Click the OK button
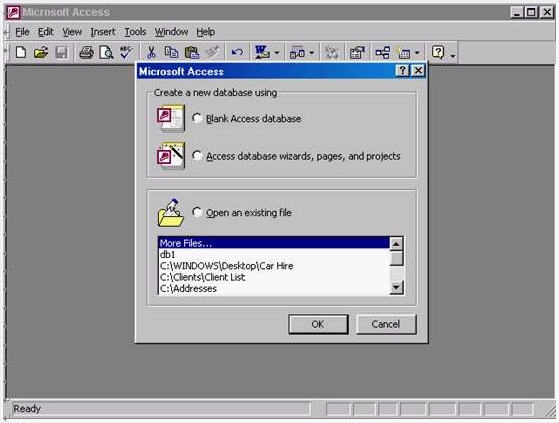Image resolution: width=559 pixels, height=423 pixels. coord(318,324)
